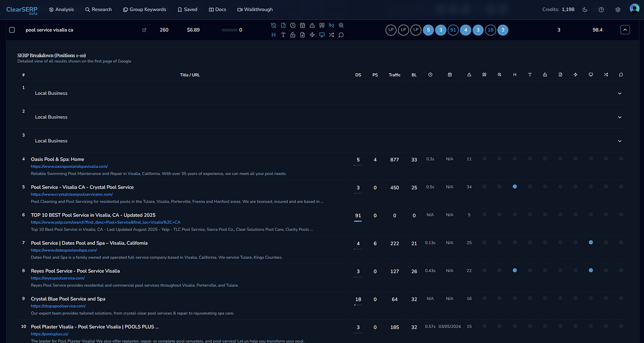Open crystalclearpoolserviceinc.com URL link

(x=72, y=194)
